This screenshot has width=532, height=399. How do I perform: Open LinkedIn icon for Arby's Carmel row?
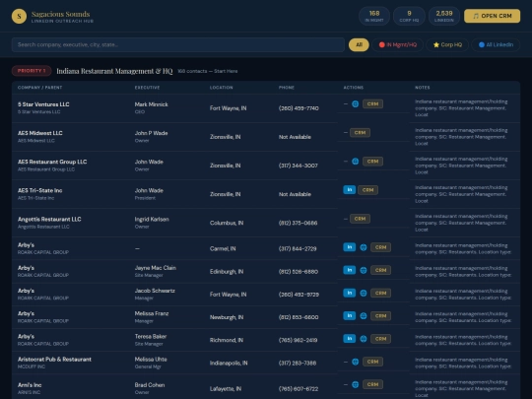[x=349, y=247]
